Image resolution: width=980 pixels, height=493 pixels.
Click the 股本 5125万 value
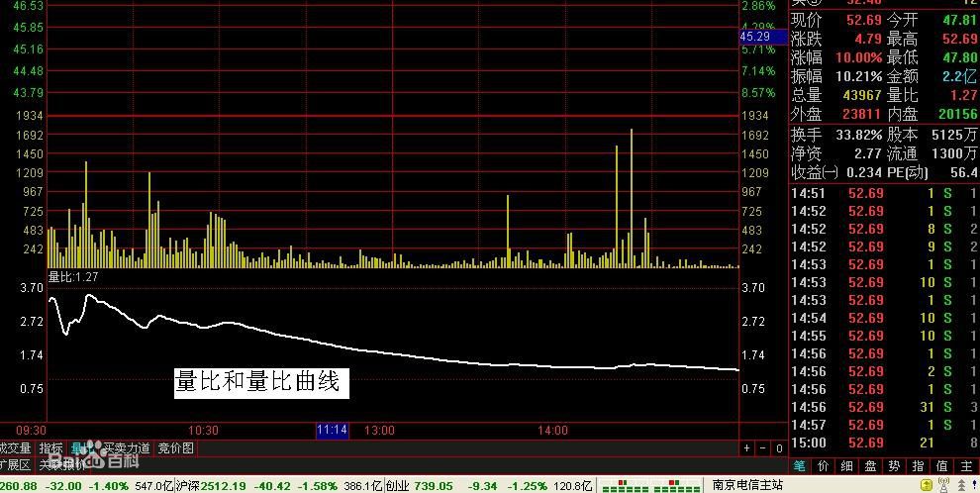coord(953,135)
